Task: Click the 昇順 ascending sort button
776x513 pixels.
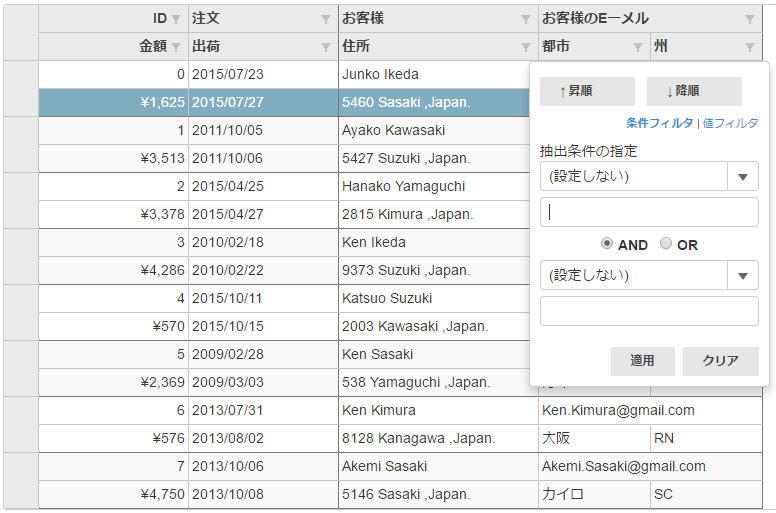Action: pos(587,91)
